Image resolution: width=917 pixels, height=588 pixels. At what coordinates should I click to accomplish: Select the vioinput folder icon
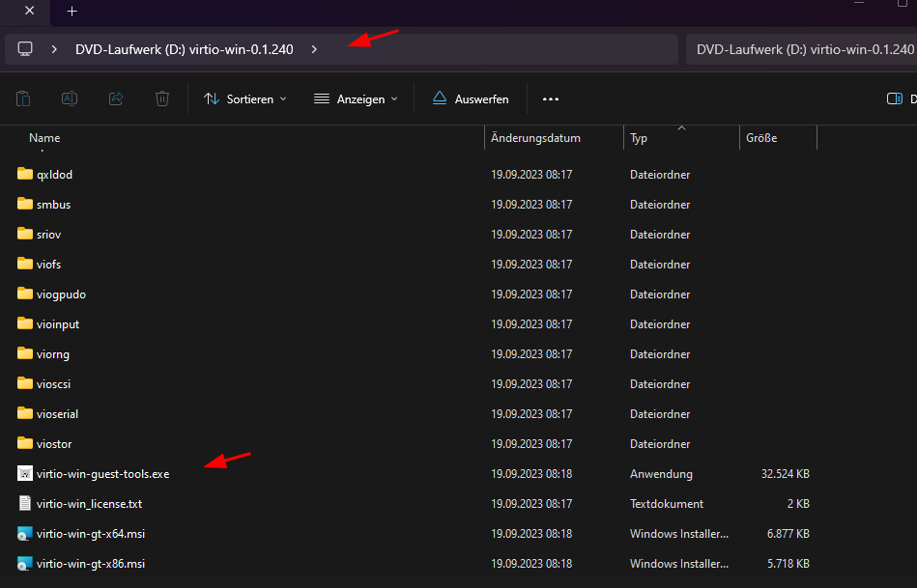[24, 323]
